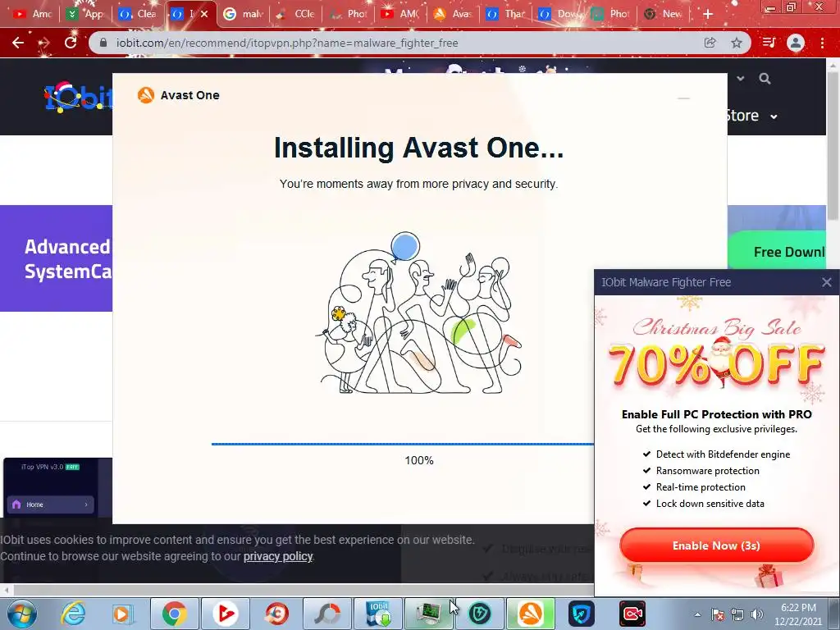Screen dimensions: 840x630
Task: Show hidden system tray icons
Action: (x=697, y=614)
